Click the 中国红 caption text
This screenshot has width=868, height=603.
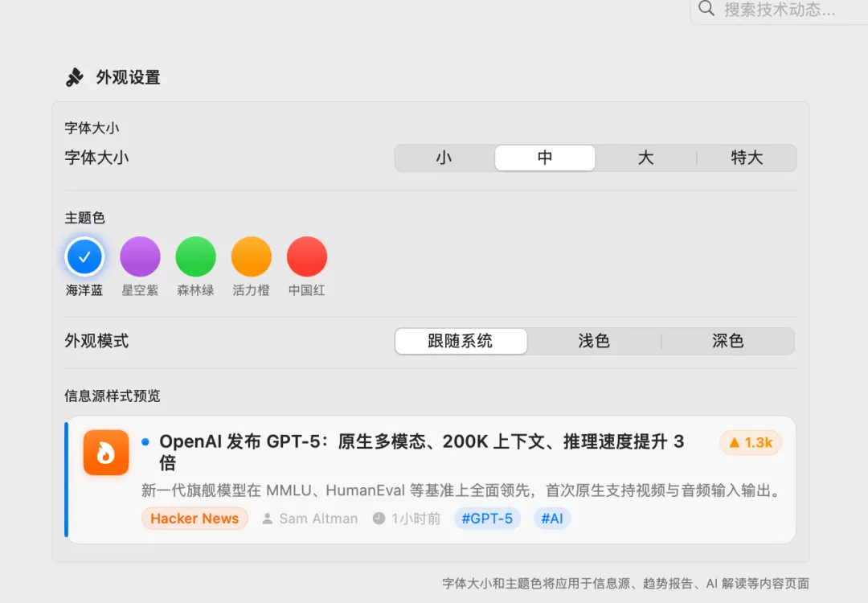(307, 290)
